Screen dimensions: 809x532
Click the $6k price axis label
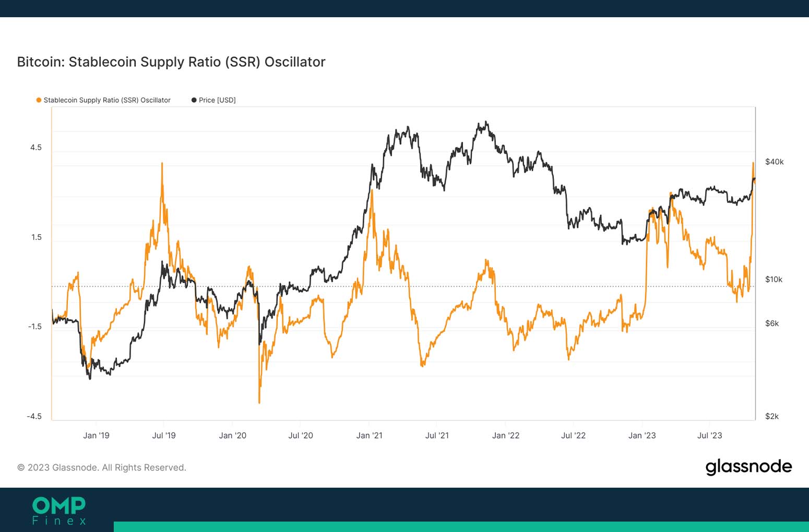pyautogui.click(x=772, y=323)
